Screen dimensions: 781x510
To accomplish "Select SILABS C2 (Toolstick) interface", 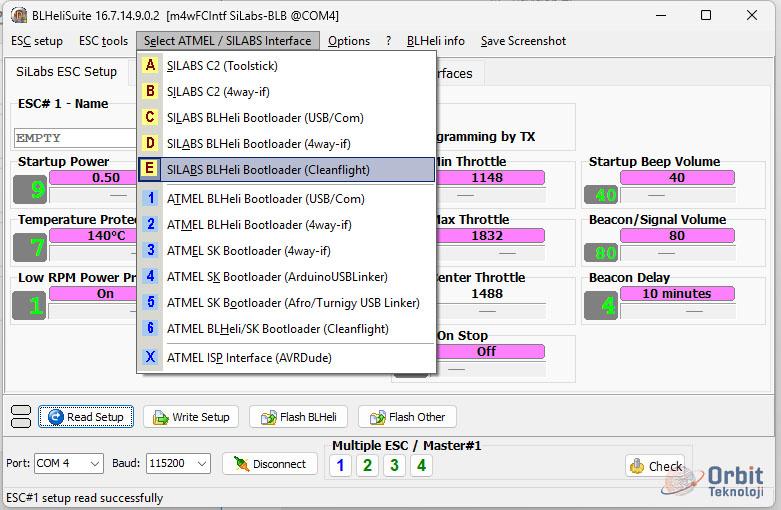I will click(x=222, y=66).
